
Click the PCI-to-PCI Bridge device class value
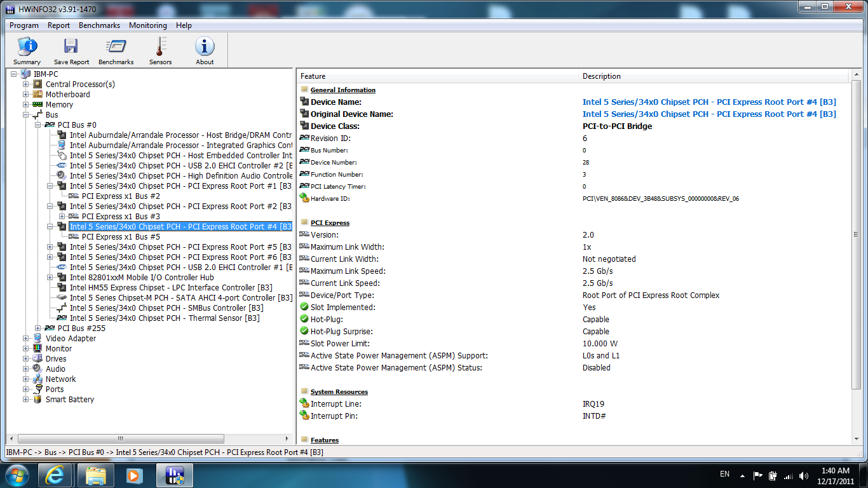617,126
